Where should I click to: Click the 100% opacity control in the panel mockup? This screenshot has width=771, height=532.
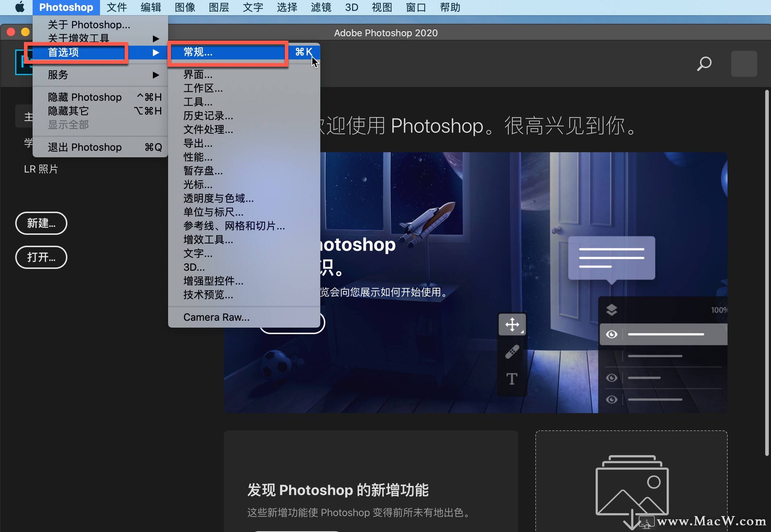(719, 310)
